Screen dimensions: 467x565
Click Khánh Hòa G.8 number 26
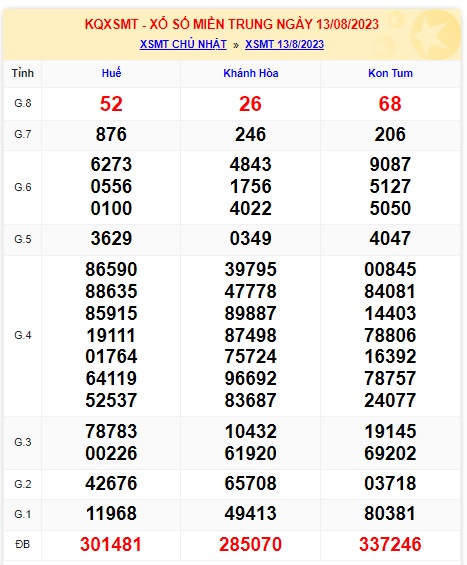point(250,104)
